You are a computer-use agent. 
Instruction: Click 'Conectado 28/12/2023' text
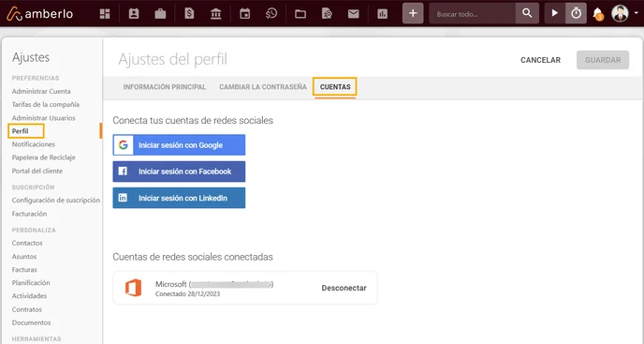(188, 293)
